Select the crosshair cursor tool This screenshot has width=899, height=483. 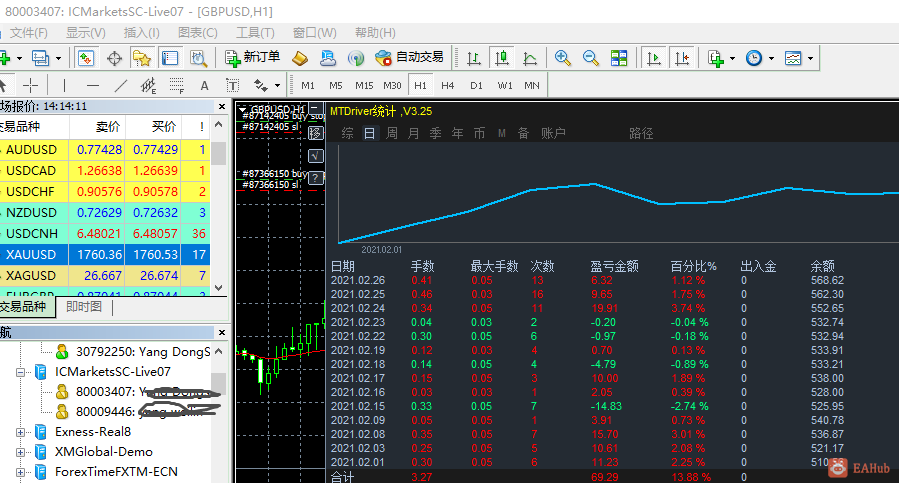[x=30, y=85]
